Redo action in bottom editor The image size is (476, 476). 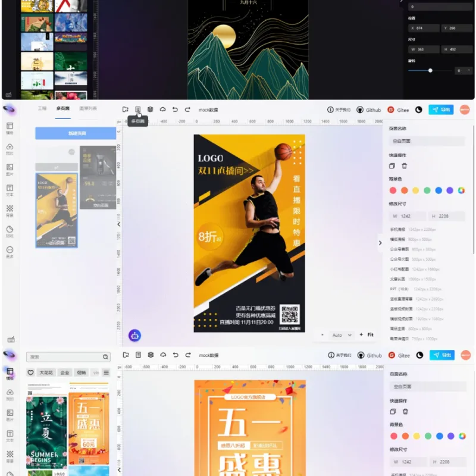point(188,355)
